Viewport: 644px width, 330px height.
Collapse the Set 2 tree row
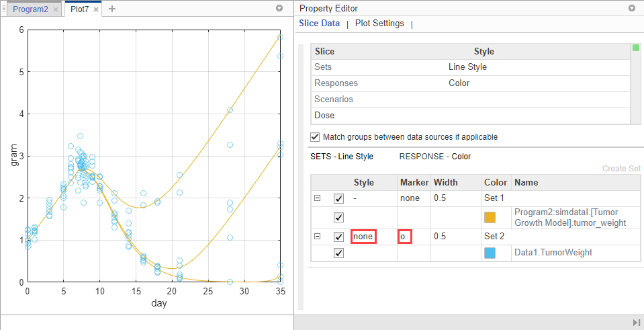(x=316, y=237)
